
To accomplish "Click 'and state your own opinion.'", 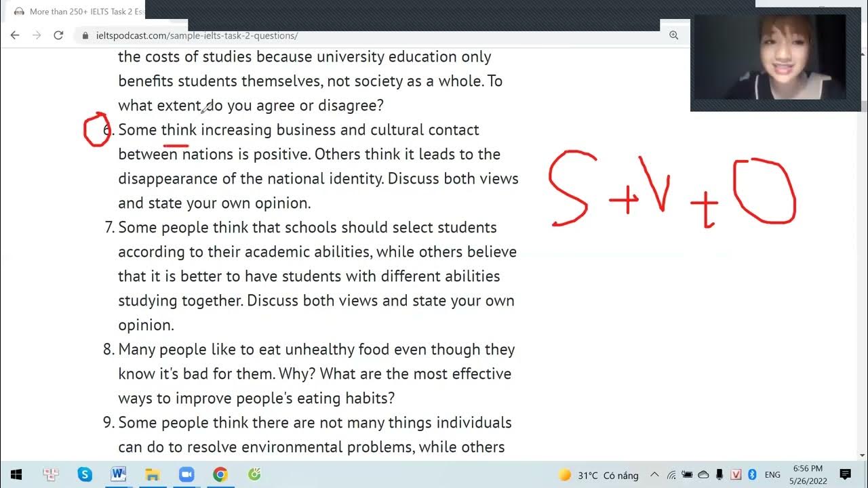I will click(x=214, y=203).
